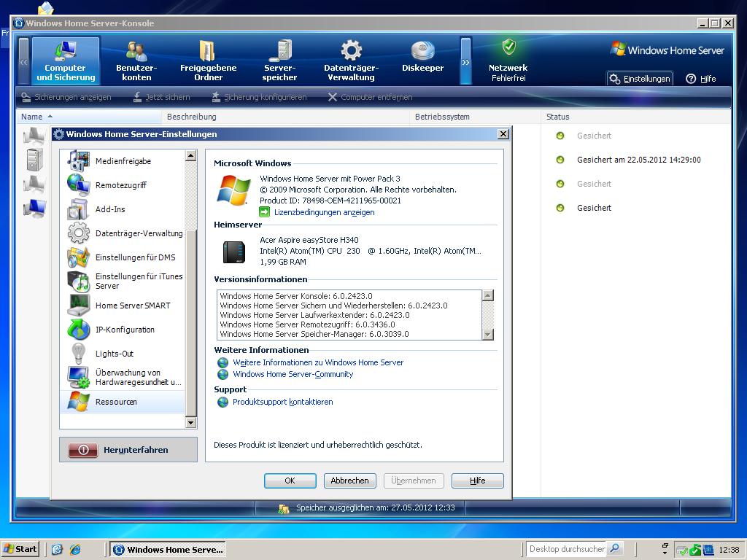Launch Internet Explorer from quick launch

pyautogui.click(x=75, y=550)
